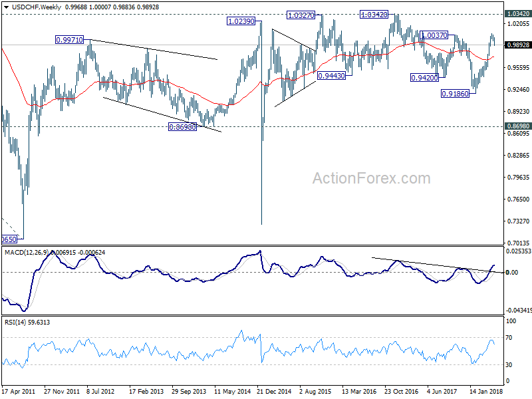Click the RSI 30 level label
The height and width of the screenshot is (399, 532).
tap(509, 365)
